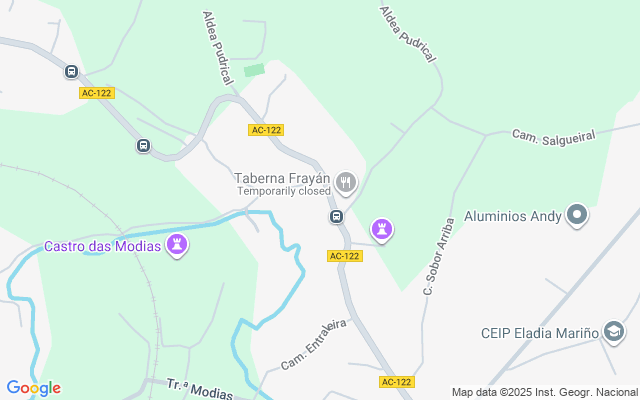Click the AC-122 shield at the map bottom
The height and width of the screenshot is (400, 640).
[397, 382]
